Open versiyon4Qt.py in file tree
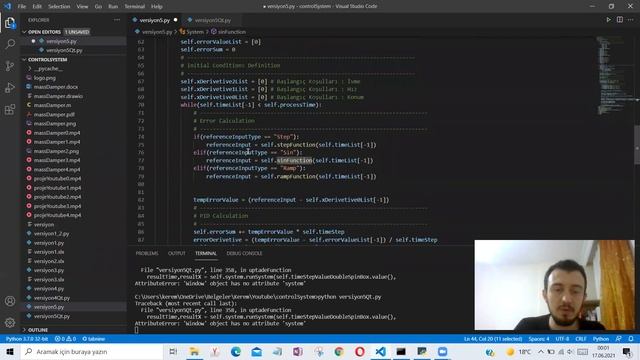This screenshot has height=360, width=640. coord(52,298)
